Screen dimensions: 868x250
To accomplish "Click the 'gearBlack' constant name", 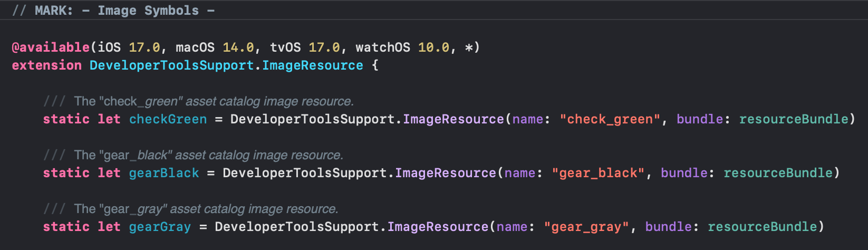I will point(164,173).
